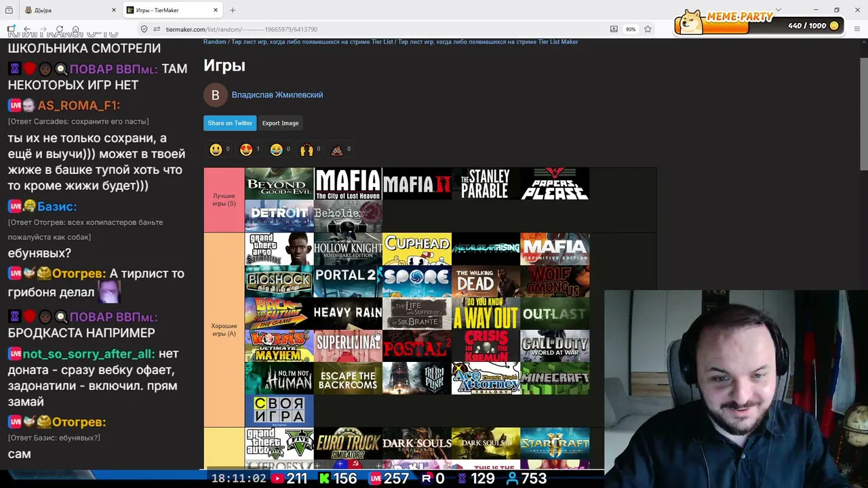React with the laughing-crying emoji
The image size is (868, 488).
pyautogui.click(x=277, y=150)
